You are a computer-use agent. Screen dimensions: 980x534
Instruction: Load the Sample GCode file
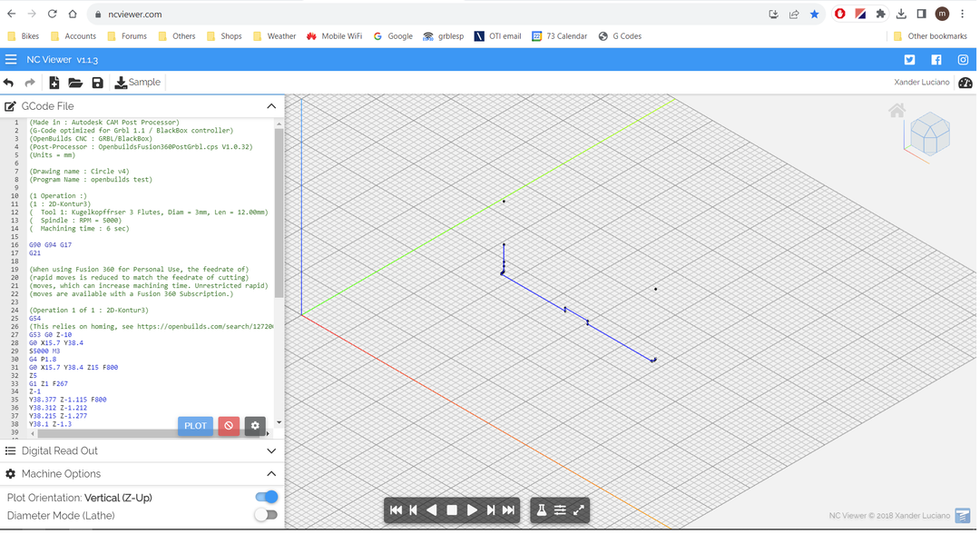137,83
